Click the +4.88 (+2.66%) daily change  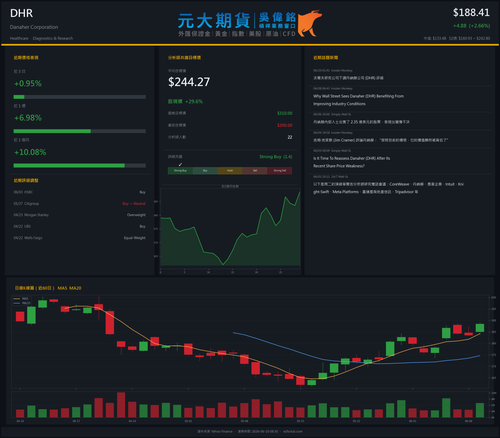tap(472, 26)
